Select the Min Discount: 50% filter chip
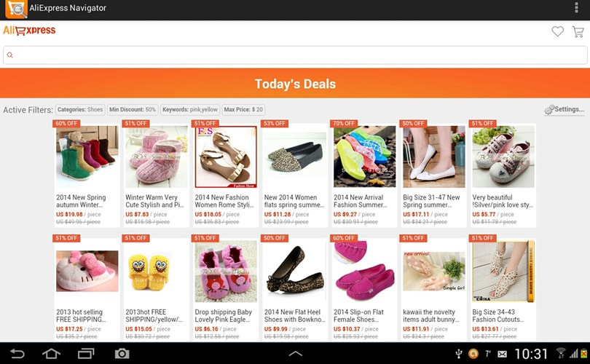 133,109
